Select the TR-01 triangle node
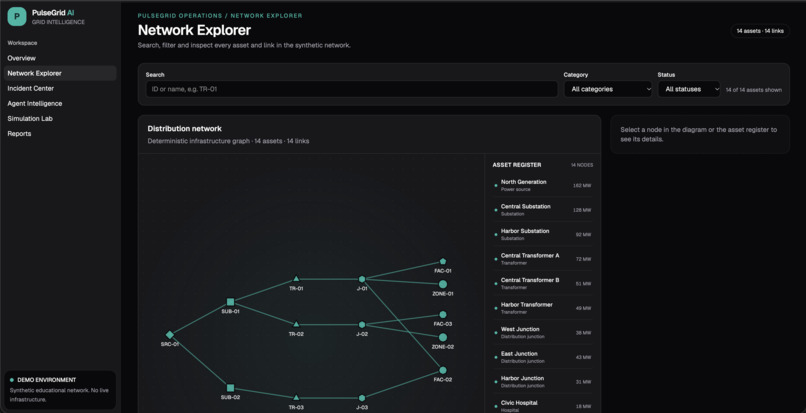The height and width of the screenshot is (413, 806). (296, 279)
